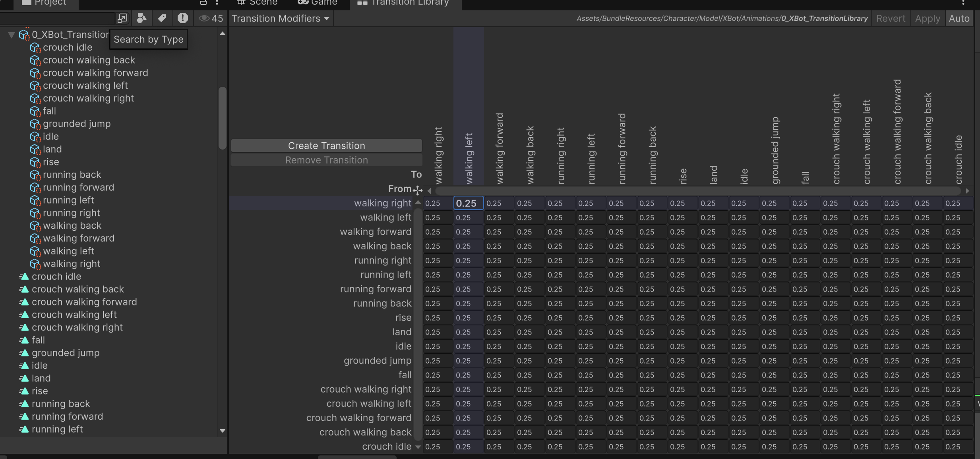Select the grounded jump animation clip icon

click(x=24, y=353)
